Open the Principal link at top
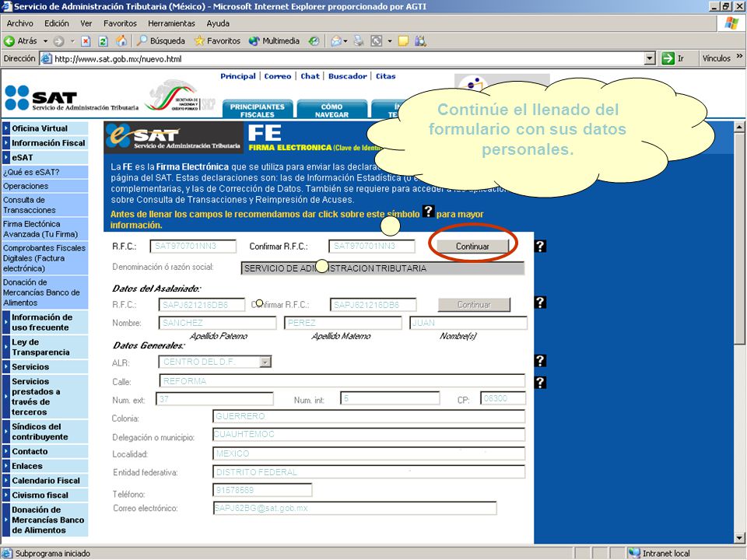This screenshot has height=560, width=747. click(238, 76)
